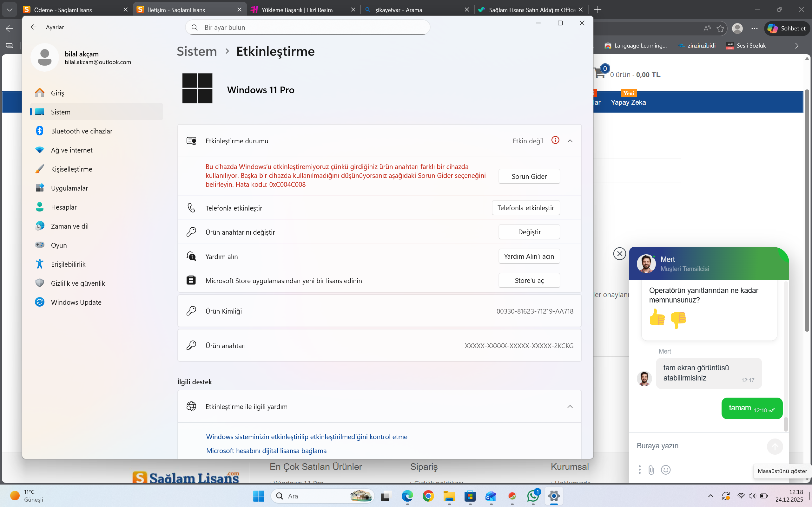Viewport: 812px width, 507px height.
Task: Open Giriş home page in sidebar
Action: click(97, 93)
